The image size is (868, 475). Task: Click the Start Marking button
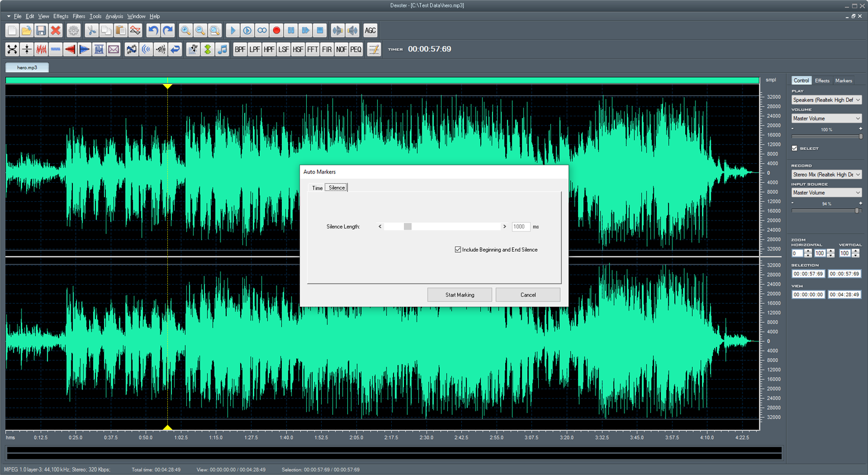(x=459, y=295)
